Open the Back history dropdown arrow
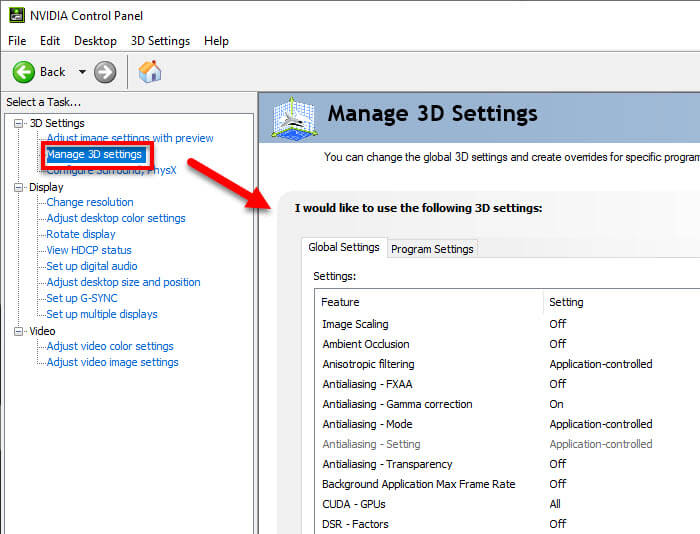Viewport: 700px width, 534px height. click(x=82, y=72)
